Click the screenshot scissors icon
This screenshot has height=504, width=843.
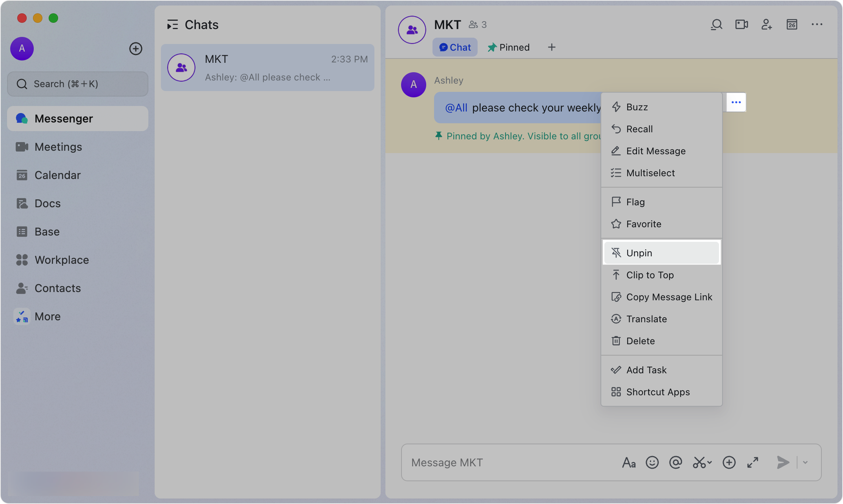699,462
